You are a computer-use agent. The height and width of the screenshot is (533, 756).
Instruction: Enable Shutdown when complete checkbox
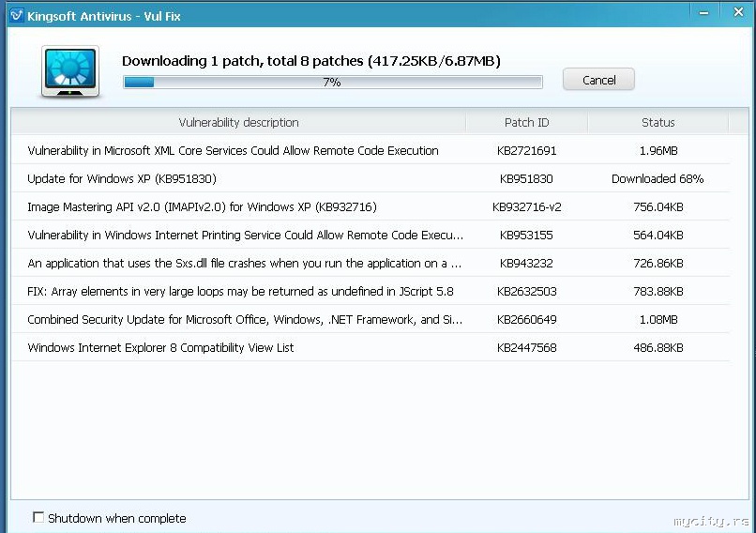pos(38,517)
